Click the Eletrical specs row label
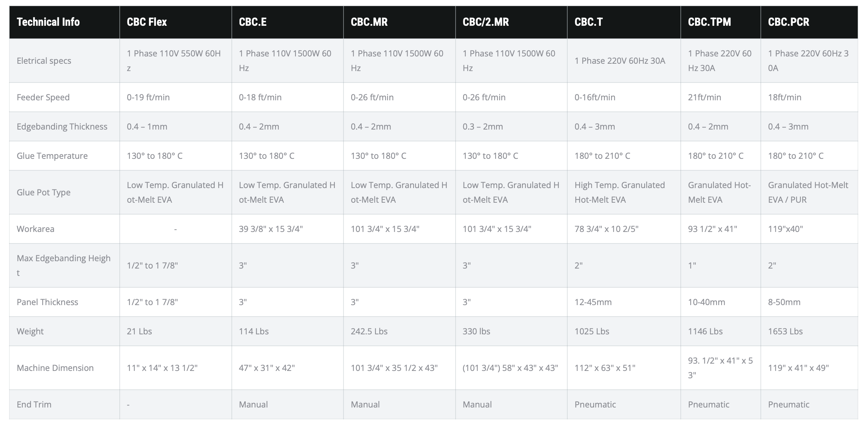Screen dimensions: 868x427 44,61
